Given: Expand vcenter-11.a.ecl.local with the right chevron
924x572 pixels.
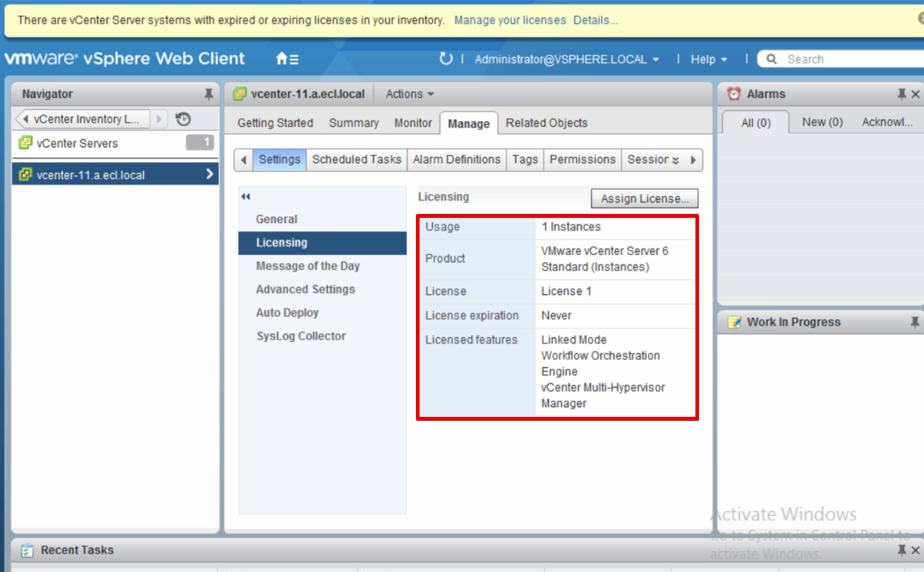Looking at the screenshot, I should [209, 174].
